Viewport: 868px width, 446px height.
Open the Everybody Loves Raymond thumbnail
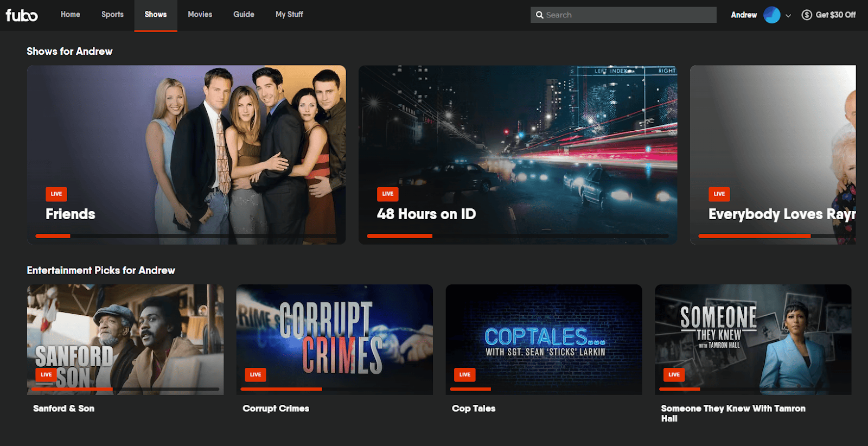tap(773, 155)
